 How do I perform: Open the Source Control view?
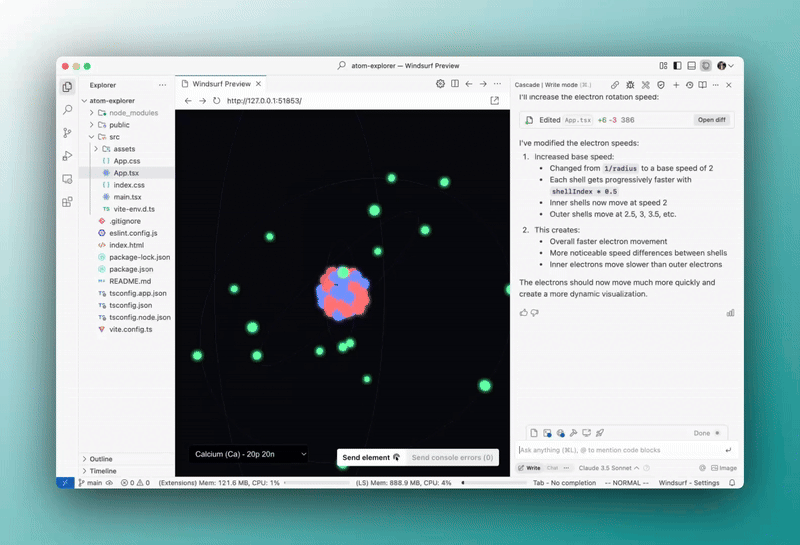click(67, 133)
